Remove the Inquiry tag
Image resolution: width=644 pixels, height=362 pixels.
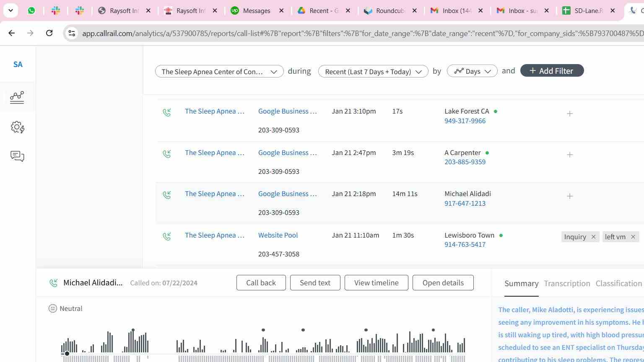(593, 237)
